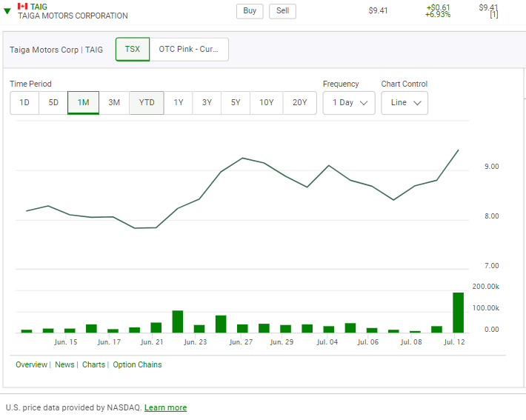Switch chart to 10Y period
This screenshot has width=526, height=420.
[267, 103]
